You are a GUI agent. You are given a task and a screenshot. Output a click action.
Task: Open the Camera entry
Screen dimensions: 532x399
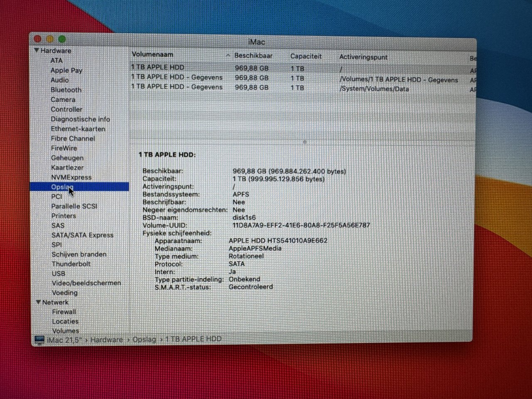coord(63,100)
